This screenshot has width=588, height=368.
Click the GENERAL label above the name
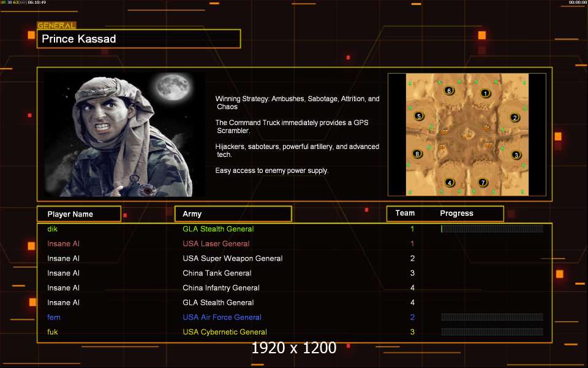(x=56, y=26)
